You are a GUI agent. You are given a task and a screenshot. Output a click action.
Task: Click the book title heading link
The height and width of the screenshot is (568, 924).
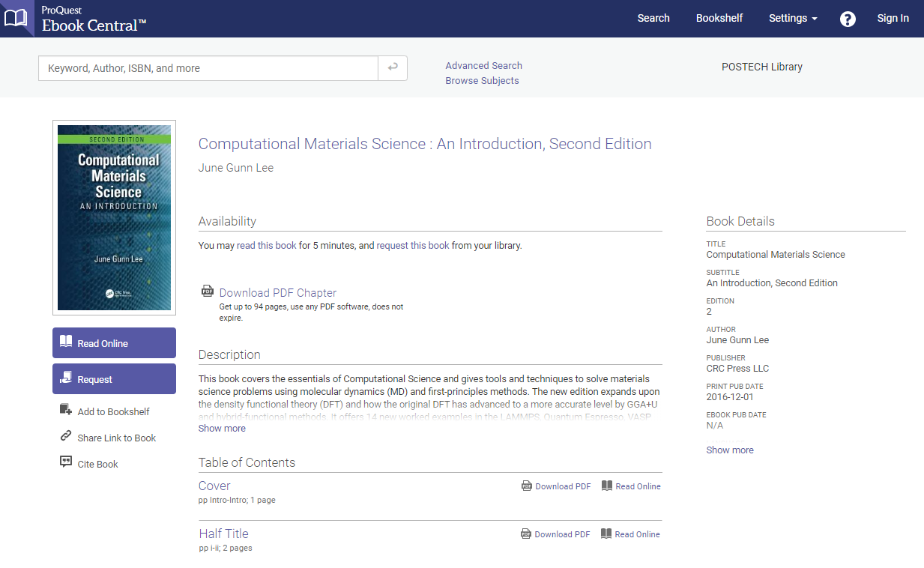[x=425, y=144]
